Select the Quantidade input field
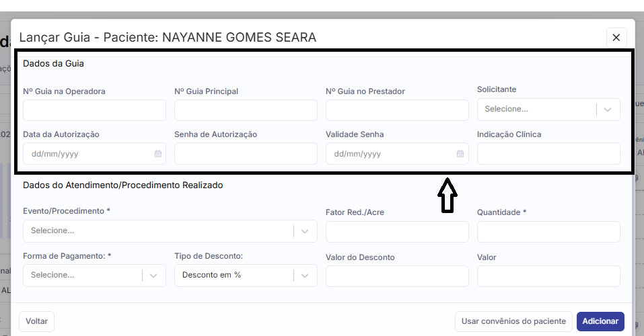This screenshot has width=644, height=336. [548, 232]
